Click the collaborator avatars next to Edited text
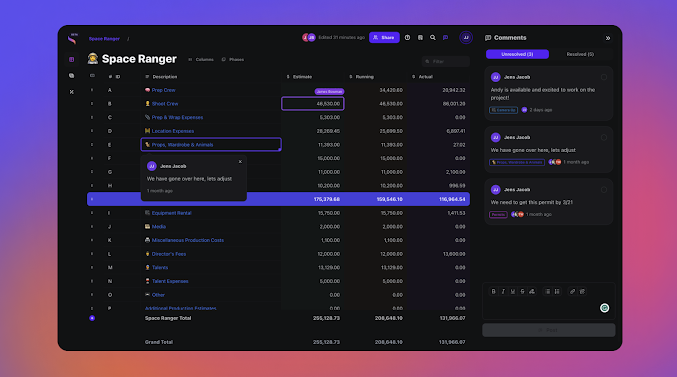Image resolution: width=677 pixels, height=377 pixels. 309,38
